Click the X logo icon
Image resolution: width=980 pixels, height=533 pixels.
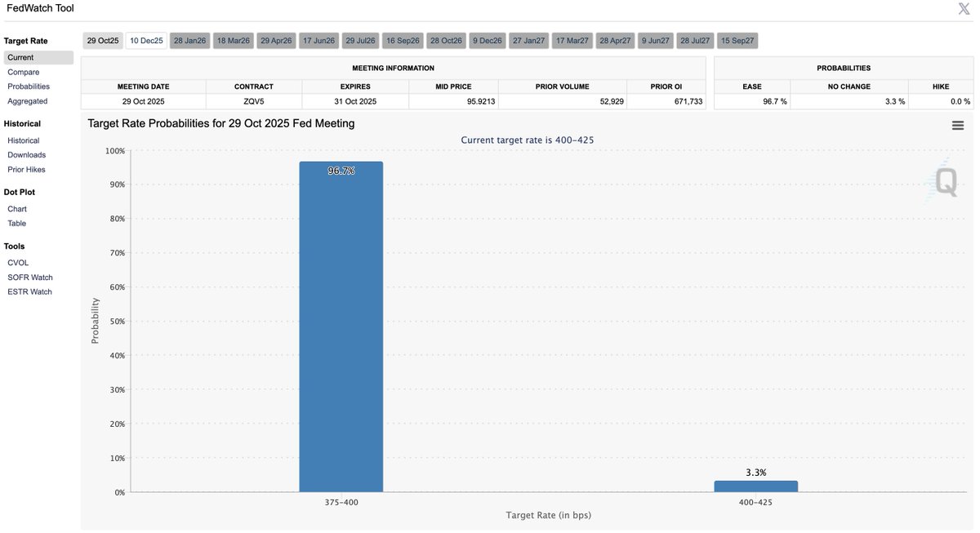(x=964, y=8)
